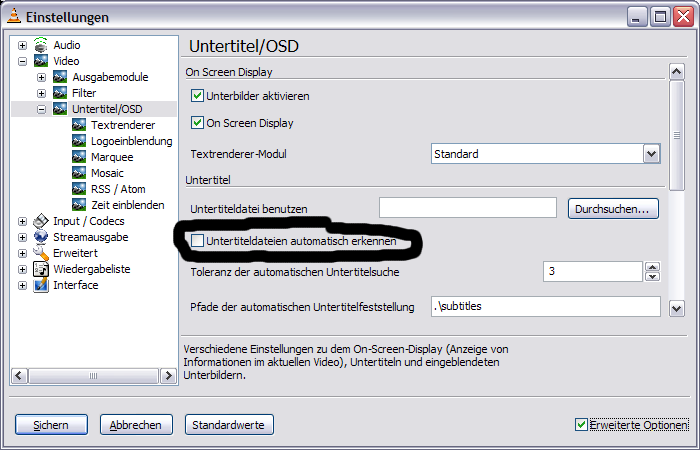The height and width of the screenshot is (450, 700).
Task: Click the Toleranz number field
Action: (592, 271)
